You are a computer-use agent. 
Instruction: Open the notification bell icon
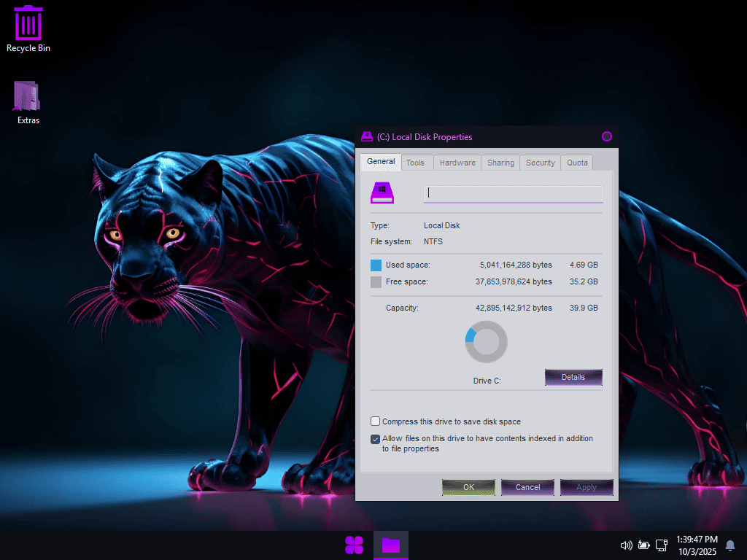click(x=729, y=545)
